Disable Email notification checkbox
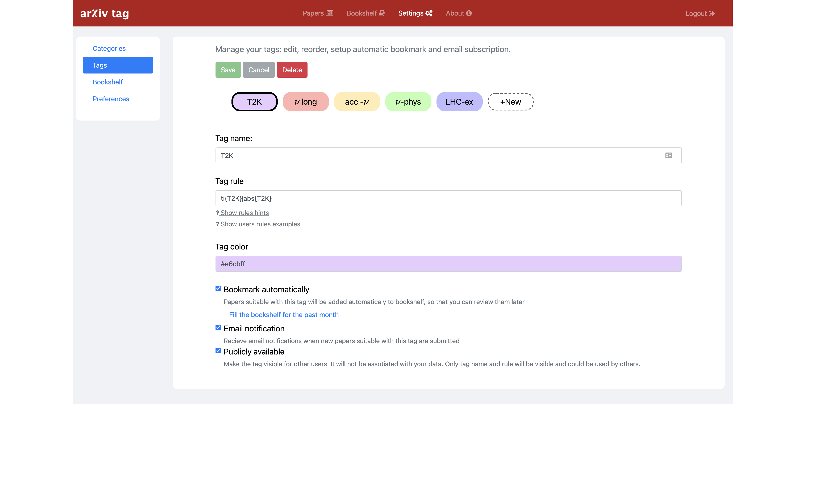 pyautogui.click(x=218, y=327)
